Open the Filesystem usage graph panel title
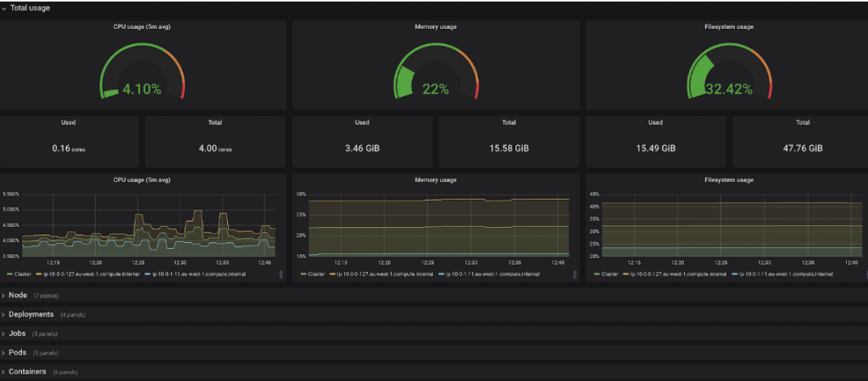868x381 pixels. coord(729,180)
